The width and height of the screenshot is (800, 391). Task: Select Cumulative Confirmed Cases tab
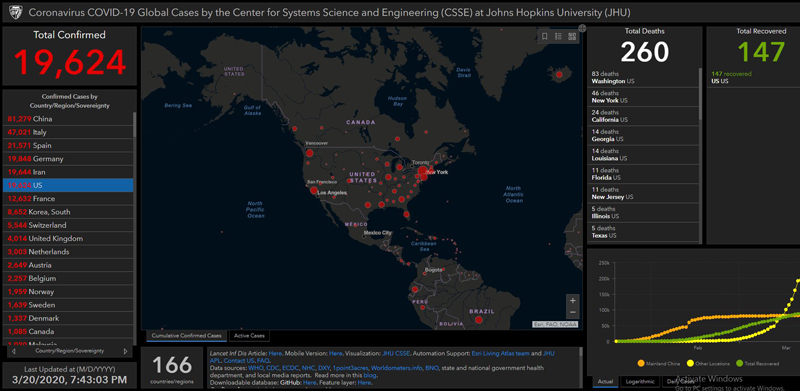click(187, 336)
